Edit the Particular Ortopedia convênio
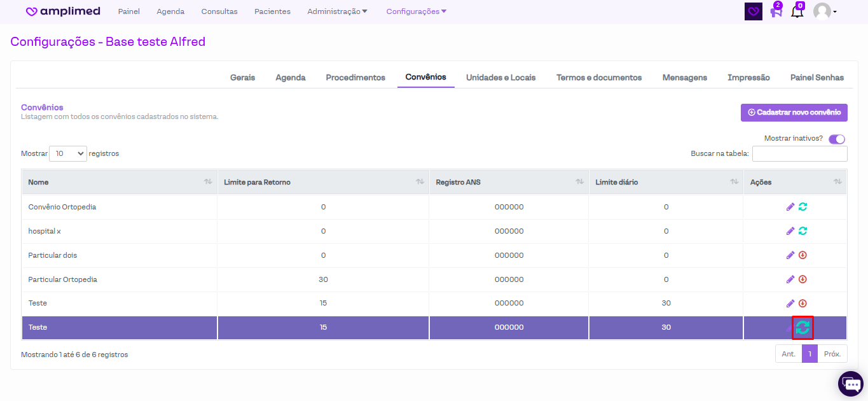The image size is (868, 401). tap(790, 279)
